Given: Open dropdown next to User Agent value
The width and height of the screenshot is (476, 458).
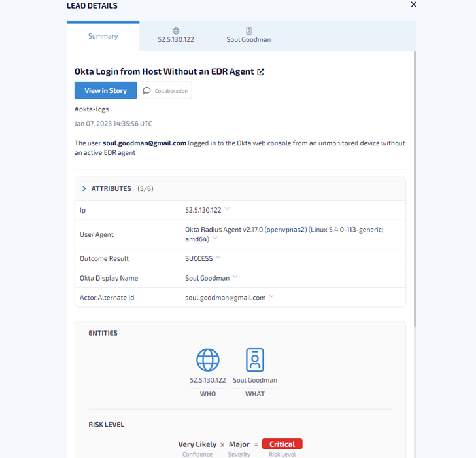Looking at the screenshot, I should [215, 238].
